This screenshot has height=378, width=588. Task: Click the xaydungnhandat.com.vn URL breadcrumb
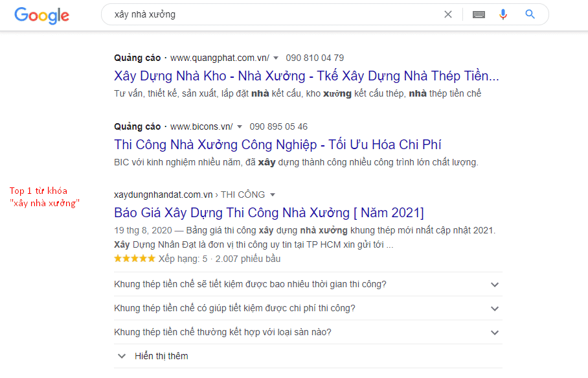pos(163,195)
